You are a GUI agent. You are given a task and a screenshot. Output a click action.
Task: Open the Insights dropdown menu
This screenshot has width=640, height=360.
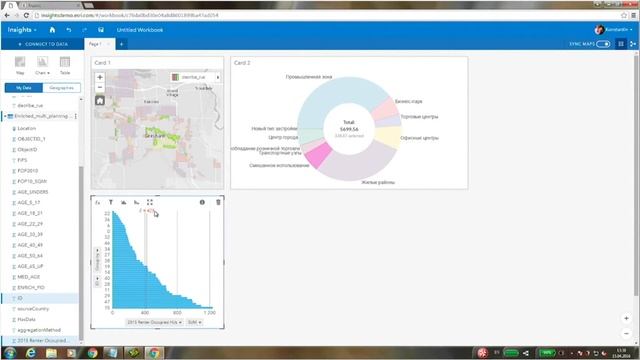pyautogui.click(x=22, y=30)
